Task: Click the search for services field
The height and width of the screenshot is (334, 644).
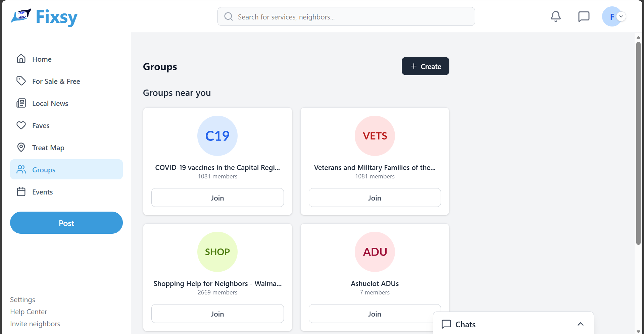Action: pyautogui.click(x=352, y=17)
